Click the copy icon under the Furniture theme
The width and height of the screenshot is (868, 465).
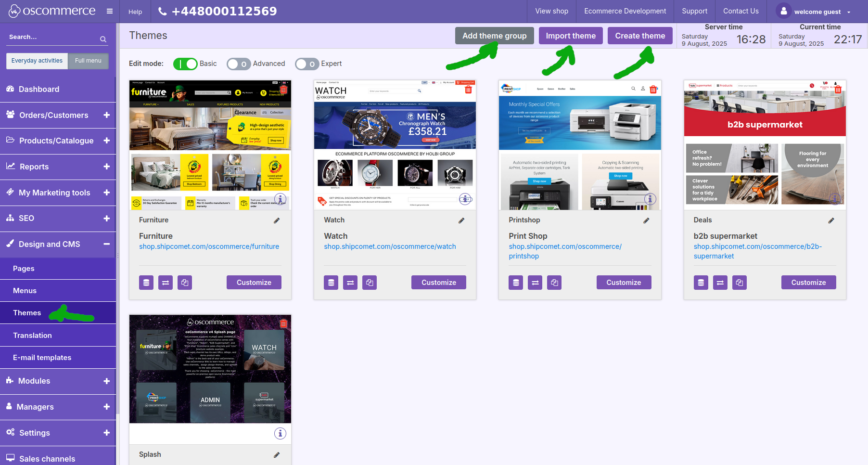185,283
